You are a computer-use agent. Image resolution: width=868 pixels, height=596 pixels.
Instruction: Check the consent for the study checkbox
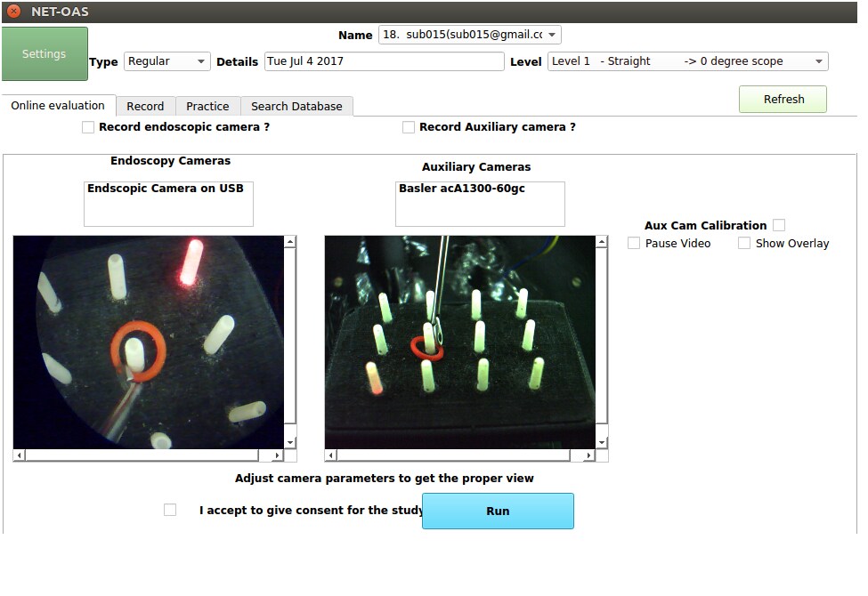(170, 510)
